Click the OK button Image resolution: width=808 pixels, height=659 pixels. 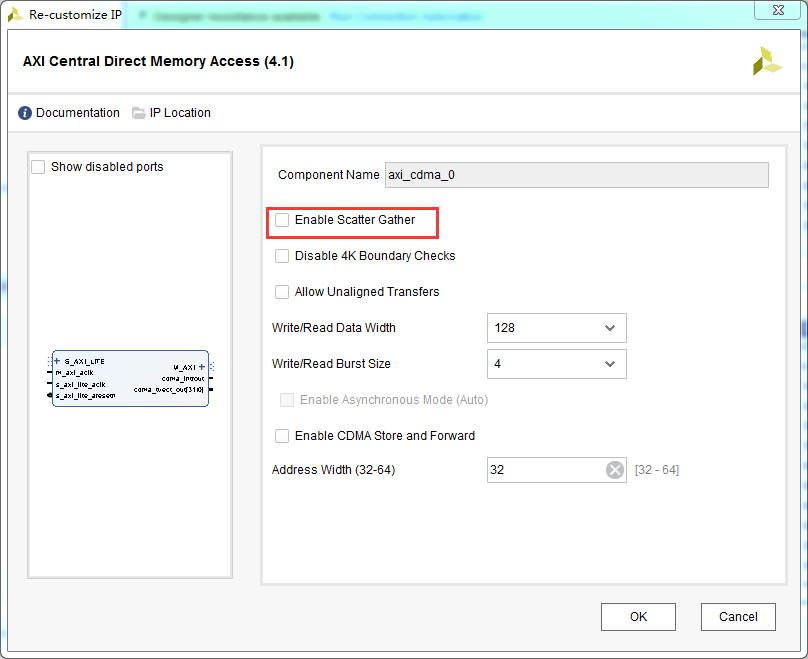(638, 617)
